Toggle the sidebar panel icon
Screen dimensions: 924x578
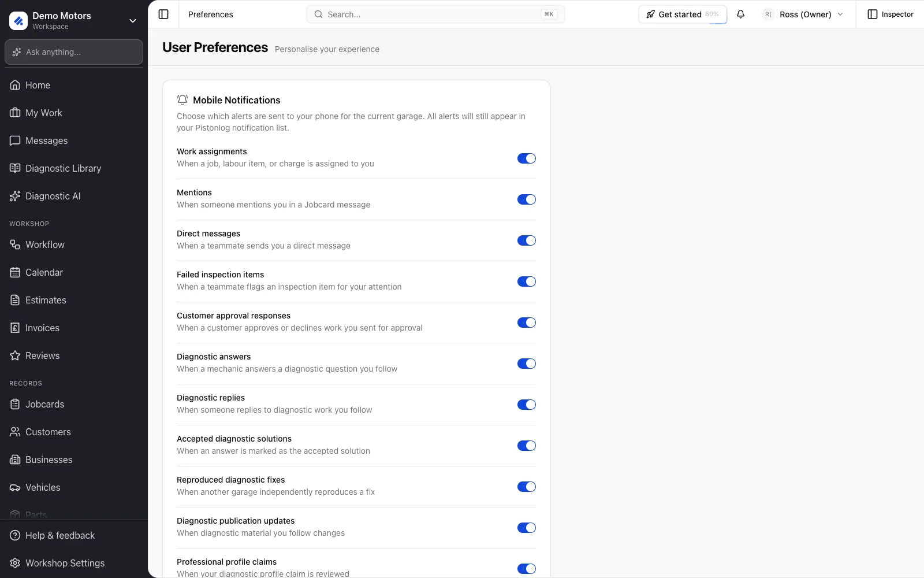tap(163, 14)
